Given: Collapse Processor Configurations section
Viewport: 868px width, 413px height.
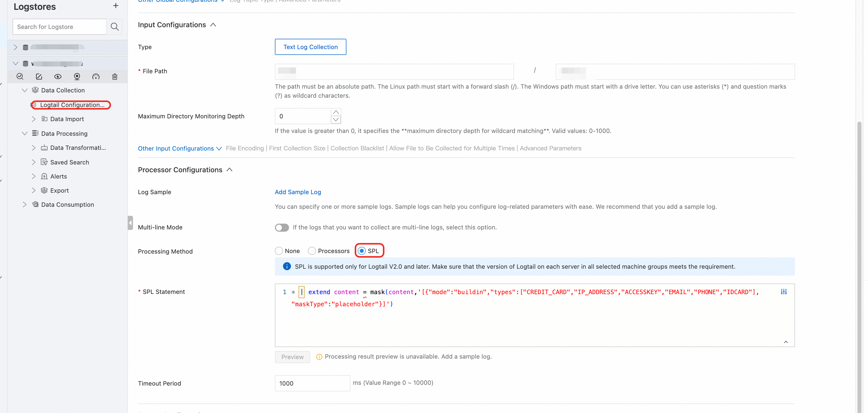Looking at the screenshot, I should point(230,169).
